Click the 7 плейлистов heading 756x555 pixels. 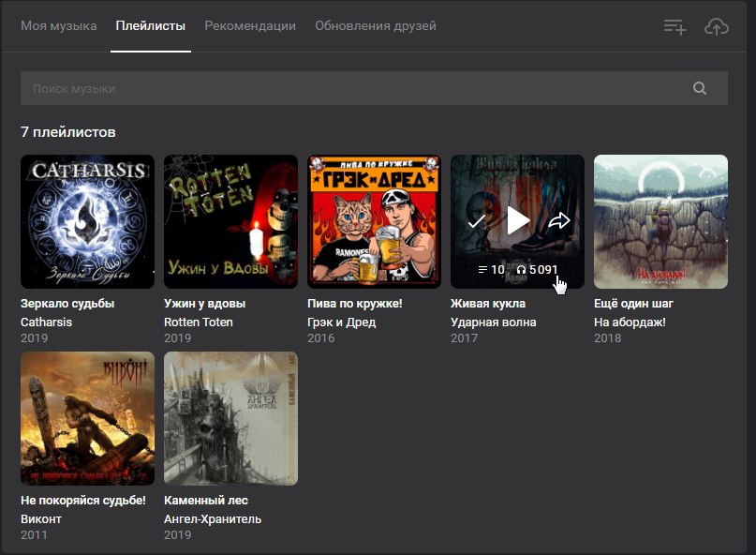click(x=68, y=132)
